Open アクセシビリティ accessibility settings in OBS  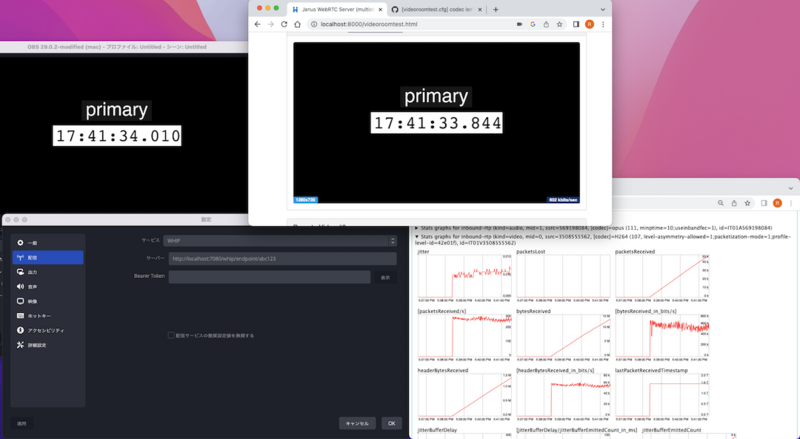pyautogui.click(x=48, y=330)
